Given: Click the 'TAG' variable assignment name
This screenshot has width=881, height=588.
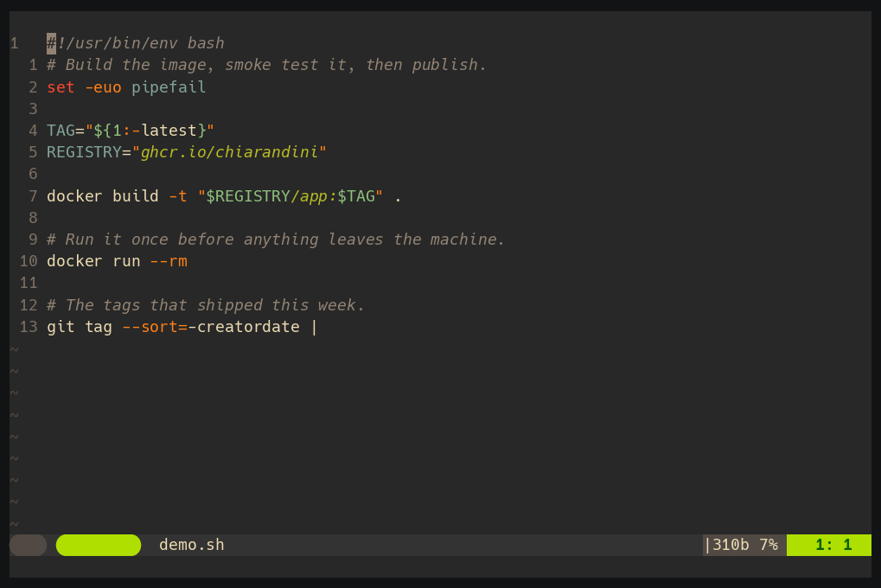Looking at the screenshot, I should coord(61,131).
